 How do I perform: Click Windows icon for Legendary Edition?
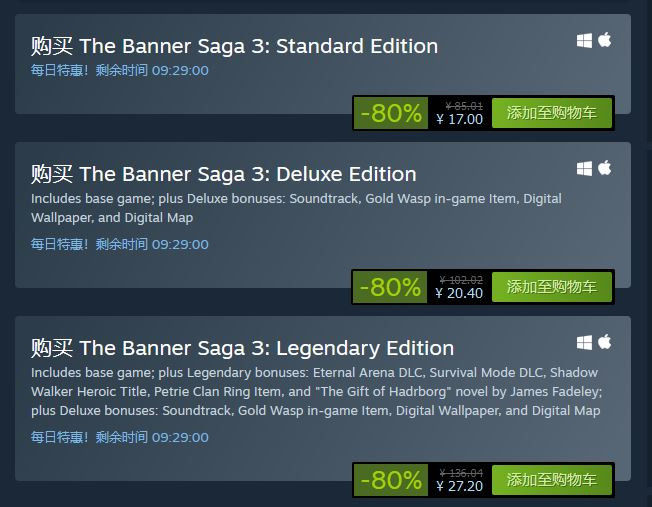click(x=584, y=343)
